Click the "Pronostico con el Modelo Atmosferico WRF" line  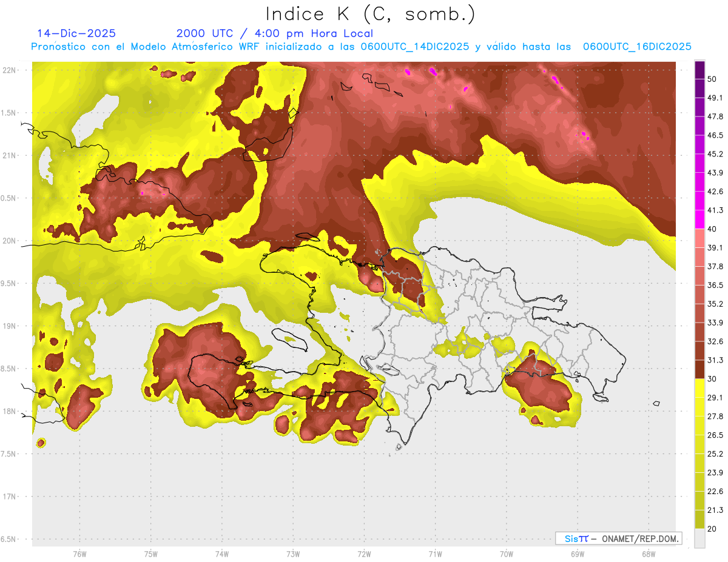pyautogui.click(x=362, y=47)
